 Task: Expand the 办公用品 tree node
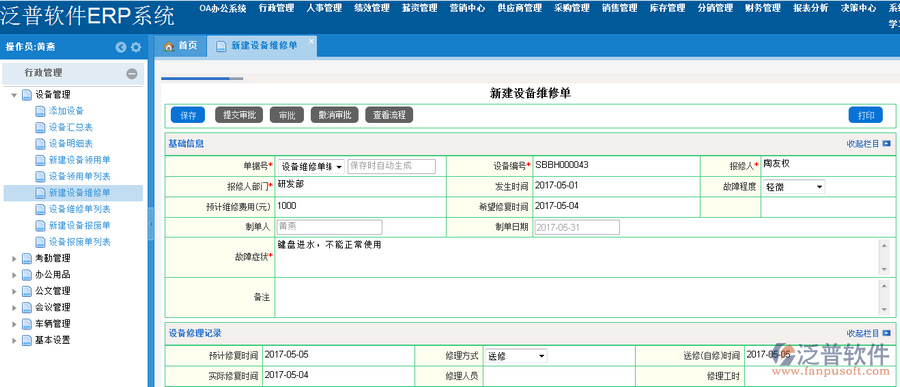(14, 275)
